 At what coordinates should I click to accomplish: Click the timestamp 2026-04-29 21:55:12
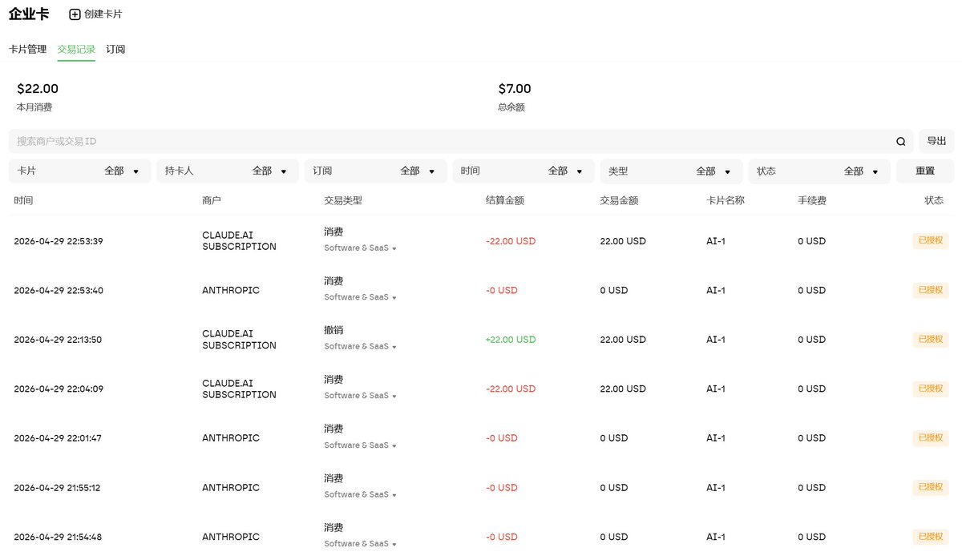[x=57, y=488]
